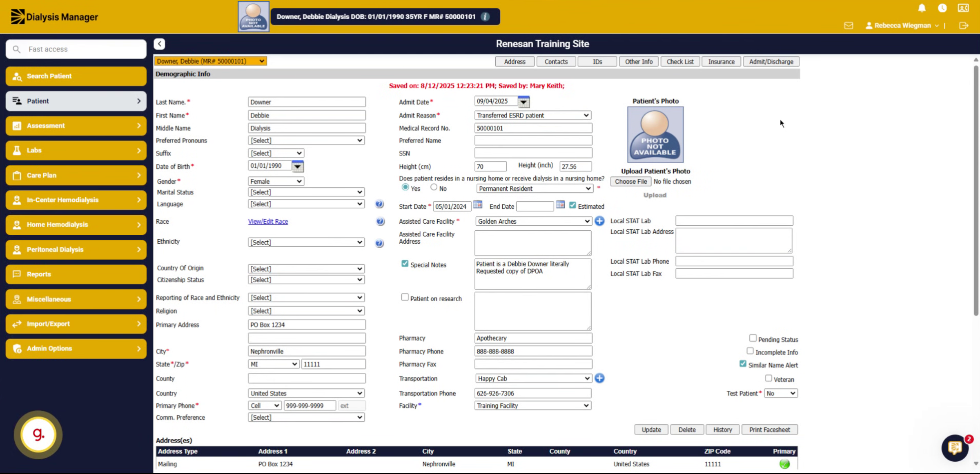980x474 pixels.
Task: Open the Admit Reason dropdown
Action: tap(533, 116)
